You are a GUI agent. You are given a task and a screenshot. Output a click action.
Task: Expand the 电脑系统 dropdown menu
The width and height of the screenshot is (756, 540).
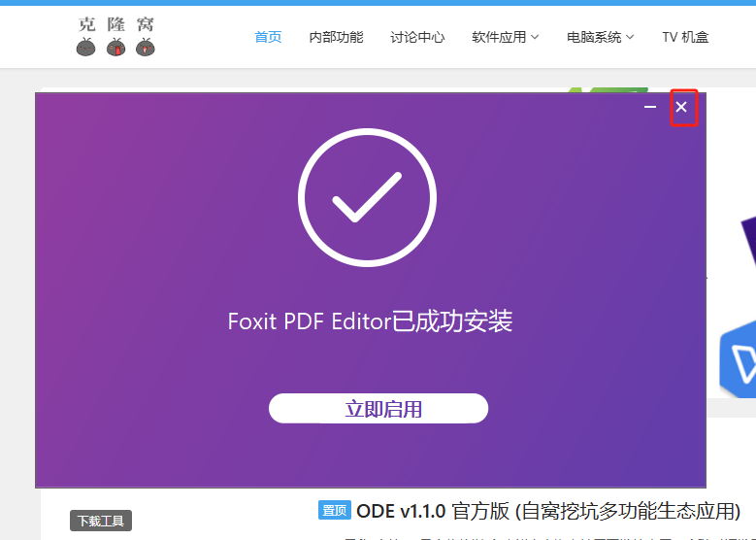coord(601,37)
